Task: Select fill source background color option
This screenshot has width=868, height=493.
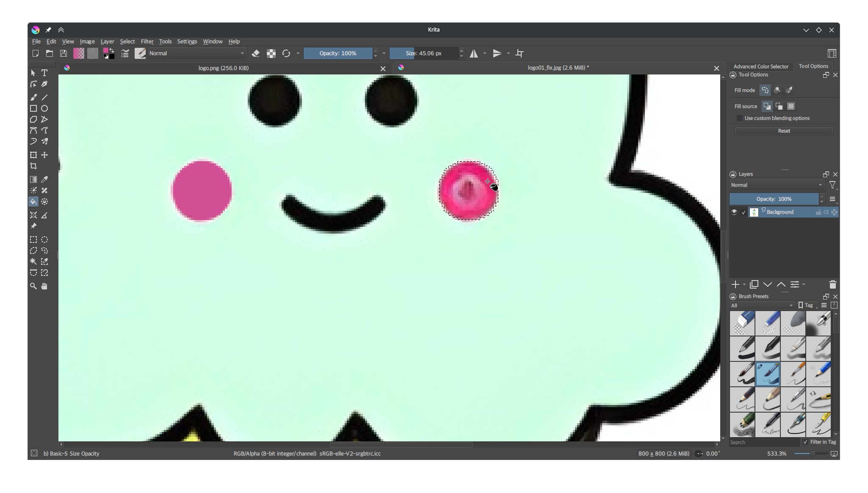Action: (x=779, y=106)
